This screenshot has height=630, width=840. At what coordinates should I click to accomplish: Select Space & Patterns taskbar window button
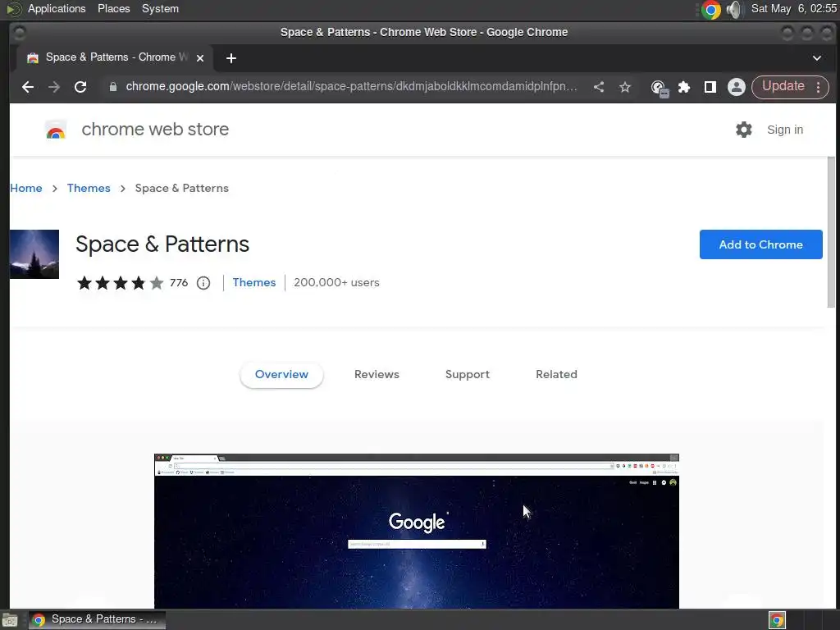pyautogui.click(x=97, y=619)
